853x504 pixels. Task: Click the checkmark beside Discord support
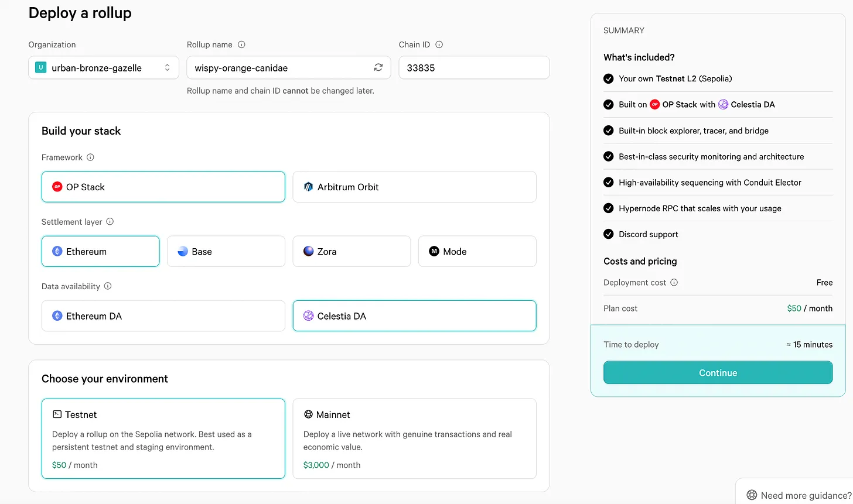pyautogui.click(x=609, y=234)
